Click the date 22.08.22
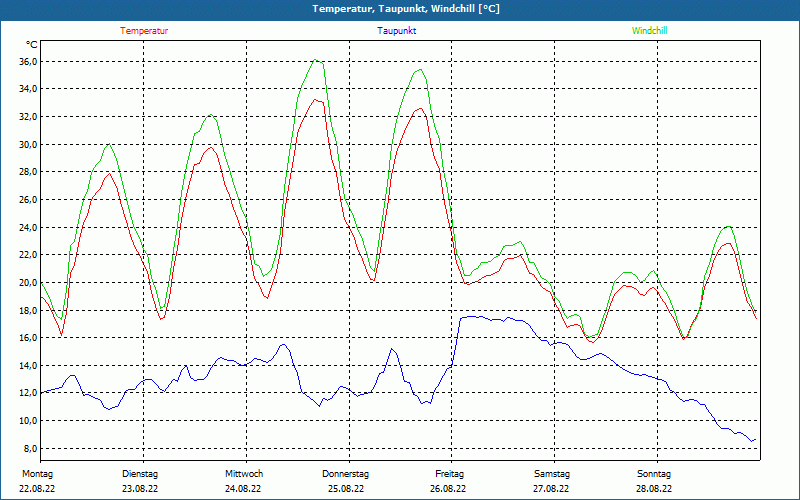The height and width of the screenshot is (500, 800). [37, 489]
